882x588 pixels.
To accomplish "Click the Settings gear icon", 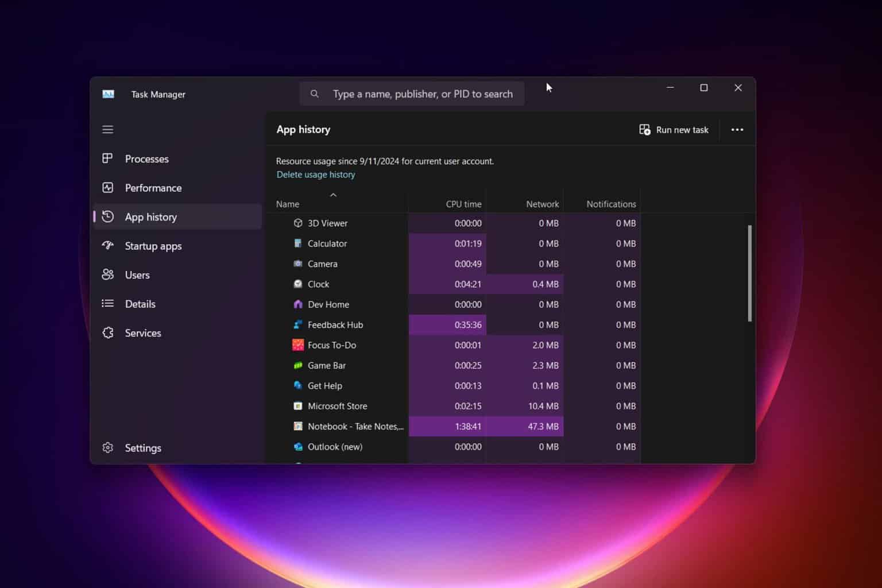I will pos(107,447).
